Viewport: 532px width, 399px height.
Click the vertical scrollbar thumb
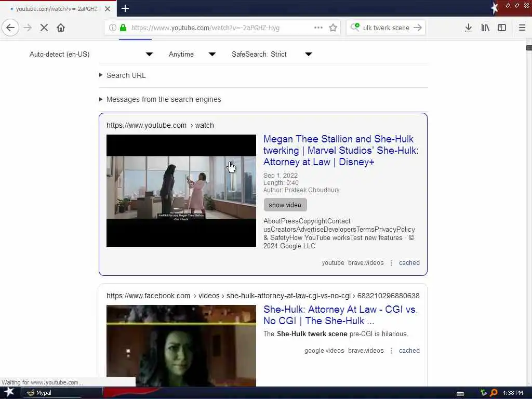[x=529, y=48]
